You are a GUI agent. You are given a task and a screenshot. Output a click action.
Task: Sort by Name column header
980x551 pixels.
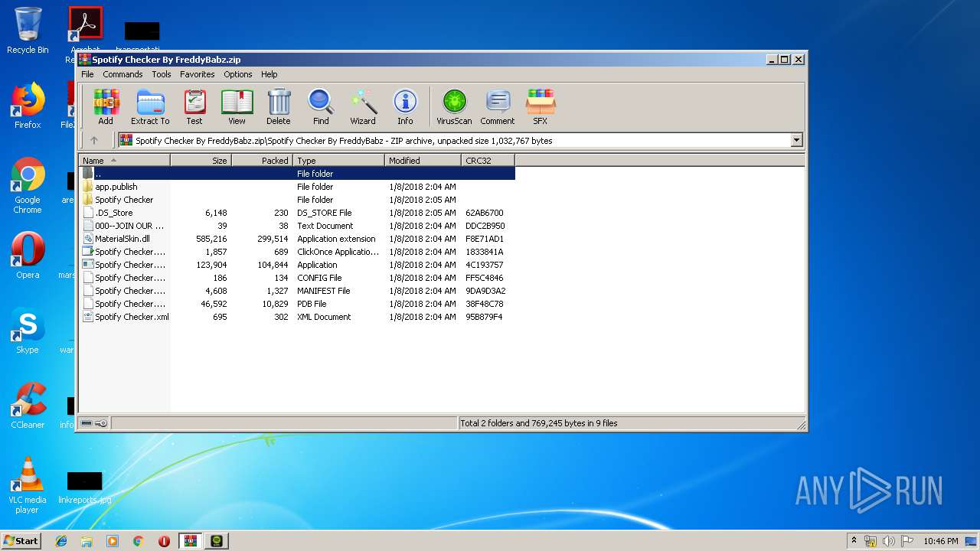point(125,160)
